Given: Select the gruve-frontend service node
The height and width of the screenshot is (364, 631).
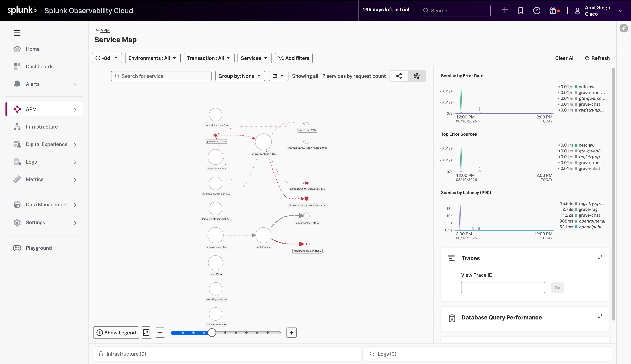Looking at the screenshot, I should [x=263, y=142].
